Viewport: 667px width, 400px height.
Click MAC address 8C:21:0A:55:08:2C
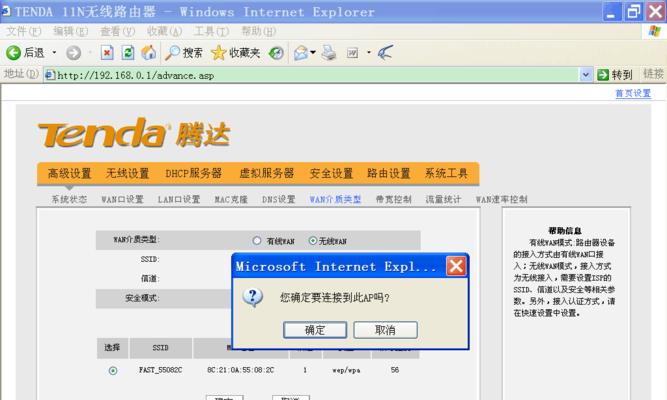pyautogui.click(x=240, y=370)
